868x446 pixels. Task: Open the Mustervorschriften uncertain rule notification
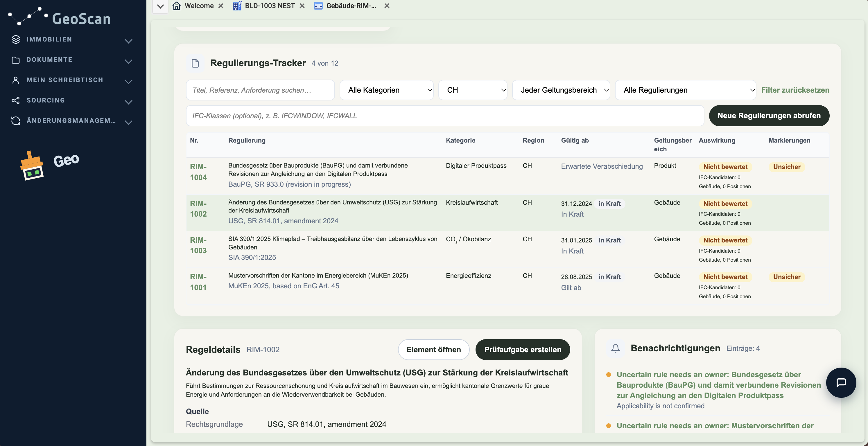point(715,426)
